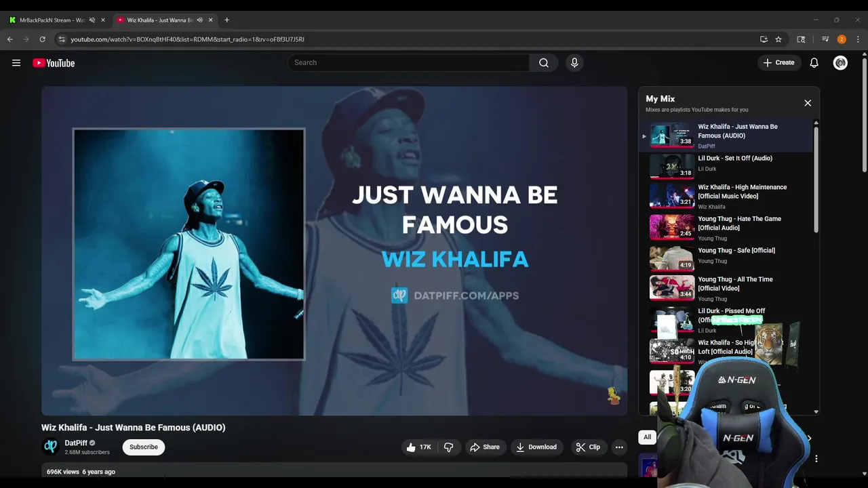Open the Chrome profile Z avatar
Screen dimensions: 868x488
pos(842,39)
